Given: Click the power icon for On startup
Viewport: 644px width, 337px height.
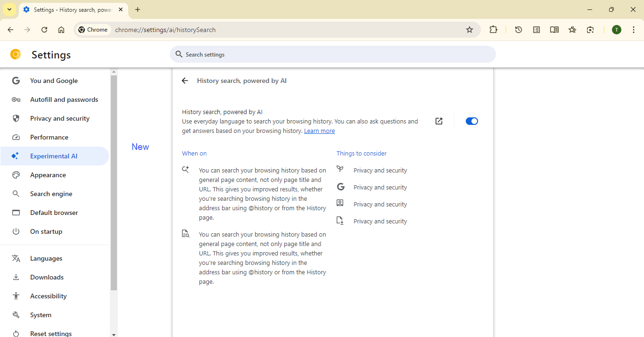Looking at the screenshot, I should point(16,231).
